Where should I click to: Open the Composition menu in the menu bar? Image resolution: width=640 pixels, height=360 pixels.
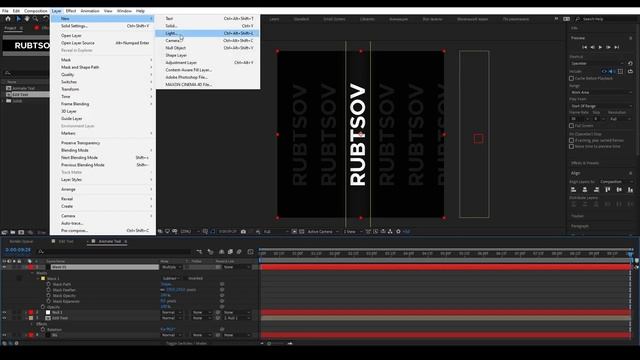[x=36, y=11]
